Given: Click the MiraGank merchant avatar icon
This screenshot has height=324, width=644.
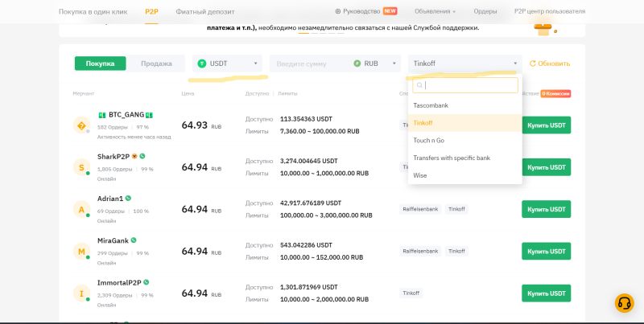Looking at the screenshot, I should (x=81, y=252).
